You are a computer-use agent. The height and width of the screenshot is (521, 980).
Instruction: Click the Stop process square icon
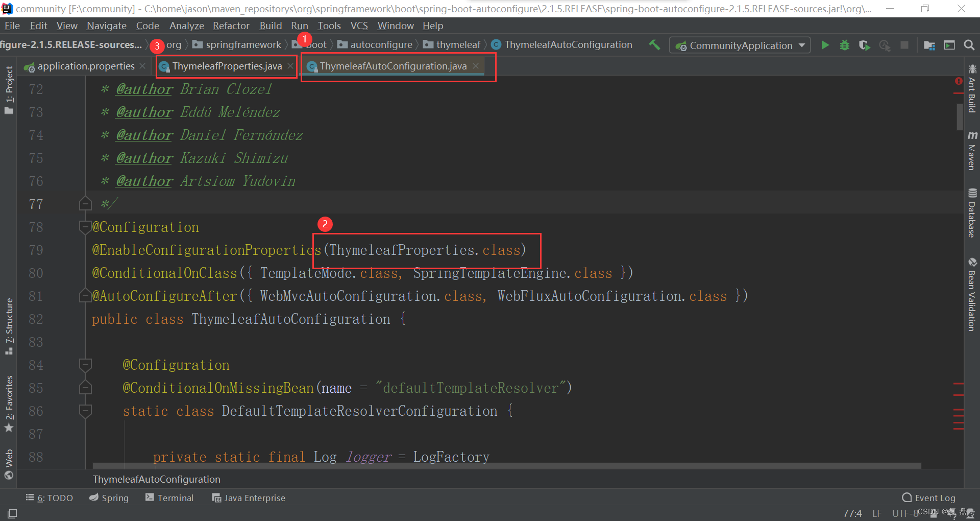click(904, 45)
